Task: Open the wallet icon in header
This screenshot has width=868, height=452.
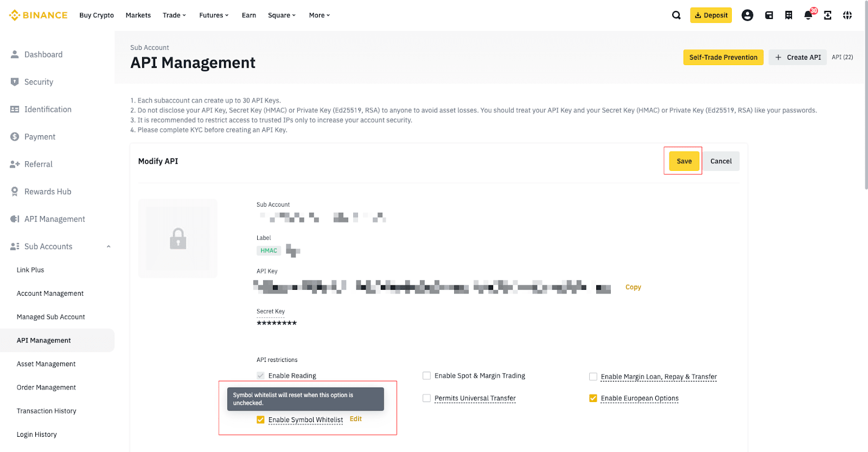Action: (769, 15)
